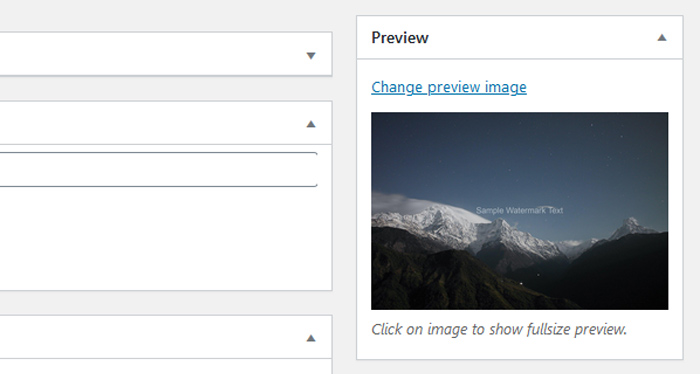Focus the wide text input field
Screen dimensions: 700x374
click(158, 170)
